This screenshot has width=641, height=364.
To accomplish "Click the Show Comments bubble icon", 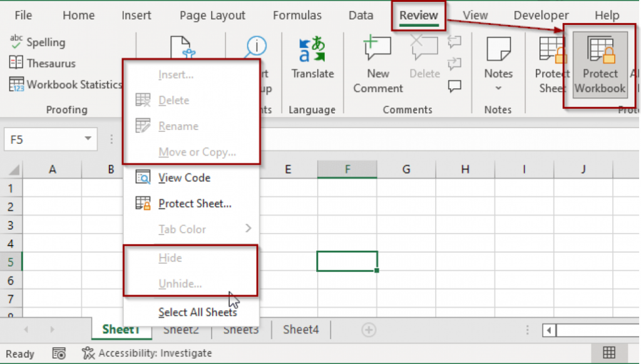I will click(x=454, y=86).
